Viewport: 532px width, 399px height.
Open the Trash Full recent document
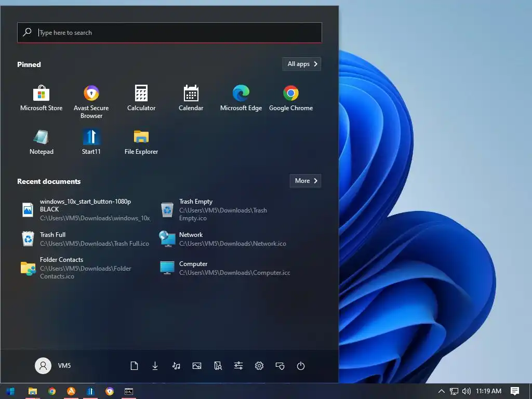coord(85,239)
